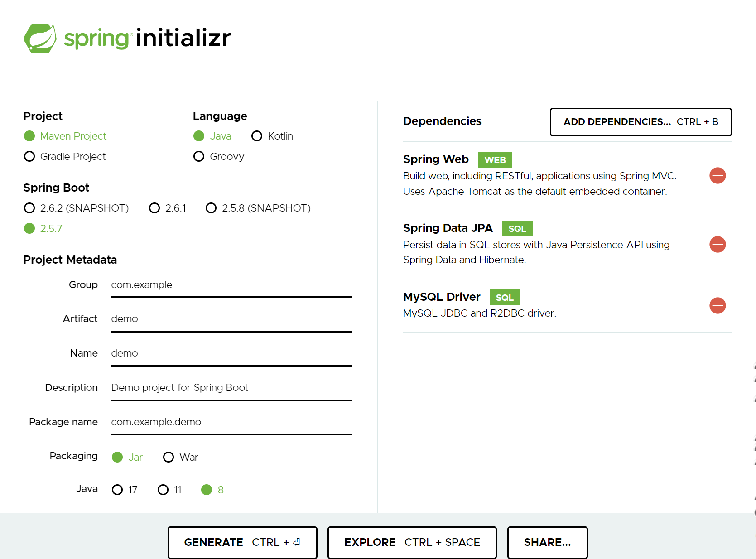This screenshot has height=559, width=756.
Task: Set packaging to Jar
Action: pos(127,457)
